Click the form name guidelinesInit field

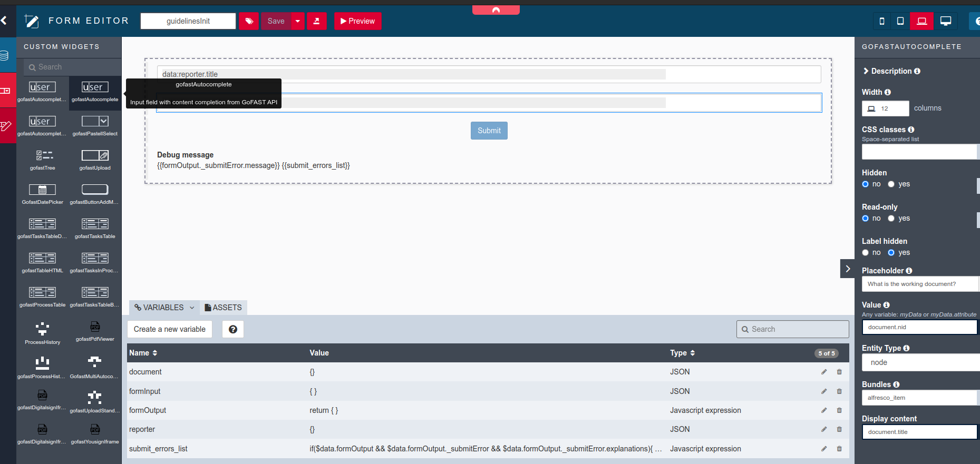(x=188, y=21)
